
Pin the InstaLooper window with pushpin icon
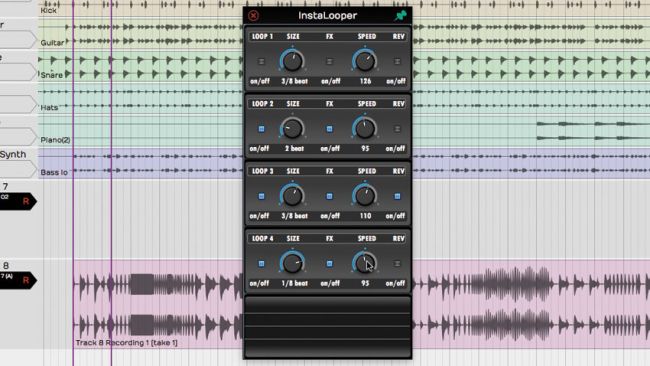400,16
